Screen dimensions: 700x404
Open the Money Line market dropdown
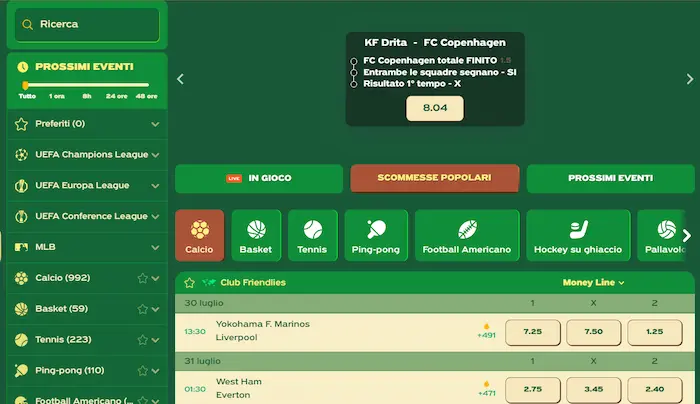[x=593, y=283]
